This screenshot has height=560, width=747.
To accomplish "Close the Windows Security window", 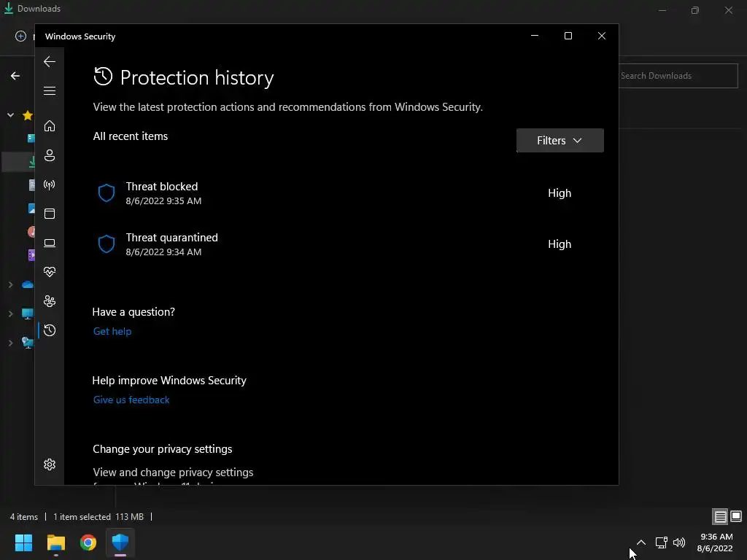I will point(602,36).
